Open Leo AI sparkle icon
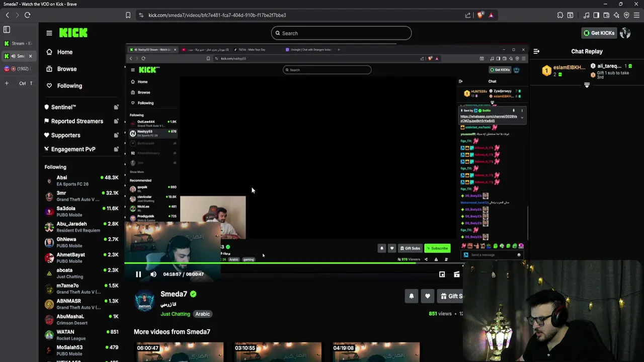Image resolution: width=644 pixels, height=362 pixels. [x=616, y=15]
